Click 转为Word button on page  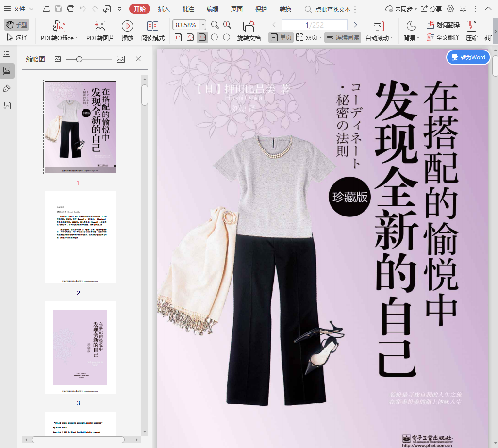click(x=468, y=57)
